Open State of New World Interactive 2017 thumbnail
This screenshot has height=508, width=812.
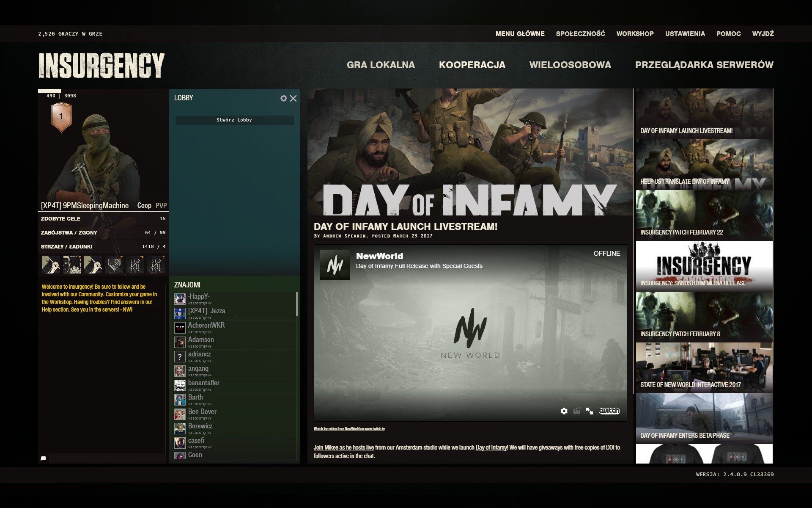tap(704, 368)
